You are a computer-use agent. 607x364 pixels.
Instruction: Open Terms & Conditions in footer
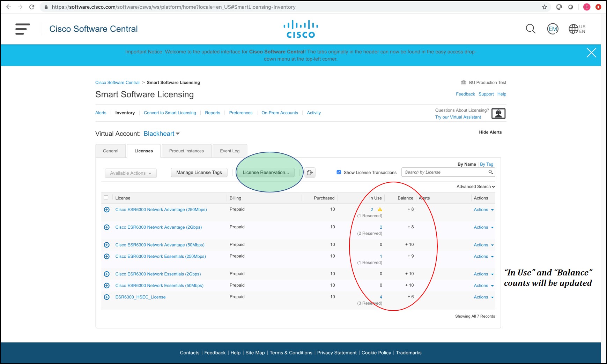pos(291,353)
